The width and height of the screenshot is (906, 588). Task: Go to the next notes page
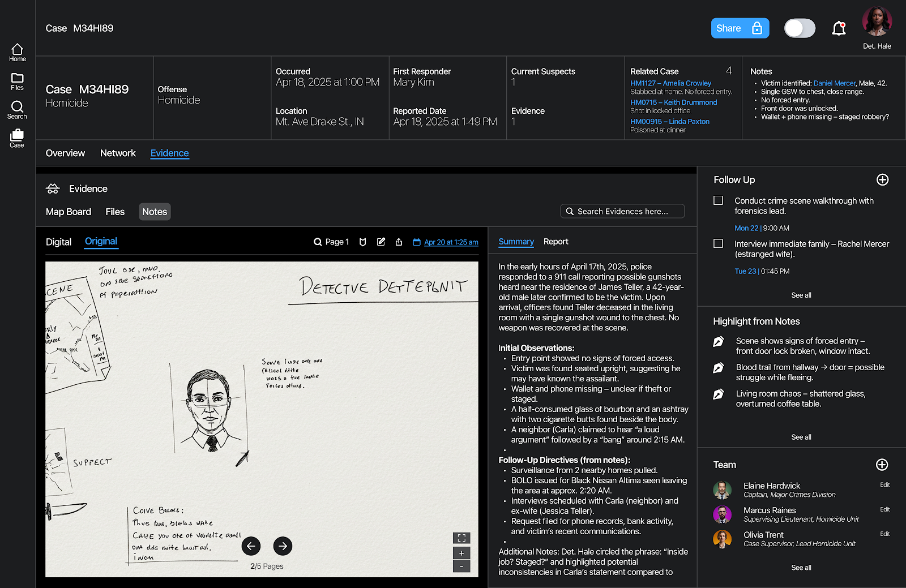pos(283,546)
